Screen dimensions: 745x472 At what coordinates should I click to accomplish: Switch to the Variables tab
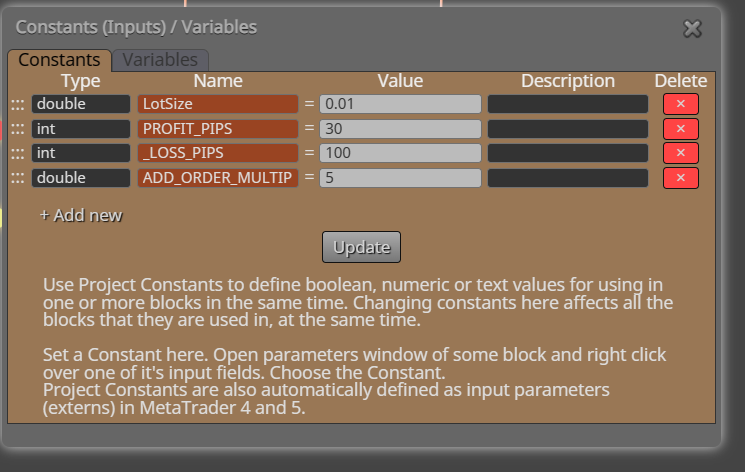coord(160,60)
